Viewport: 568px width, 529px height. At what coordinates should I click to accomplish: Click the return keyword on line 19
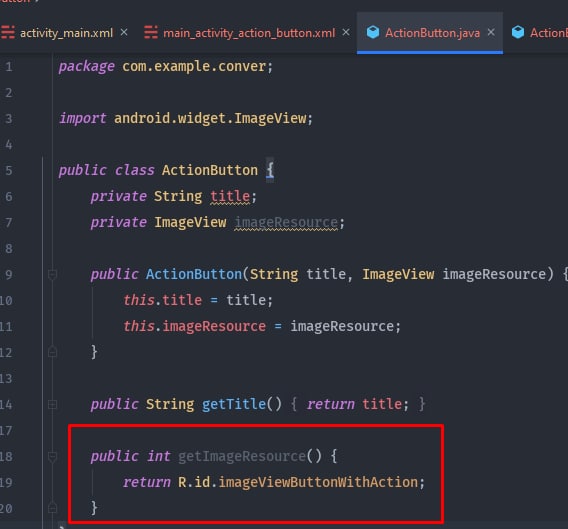click(146, 483)
